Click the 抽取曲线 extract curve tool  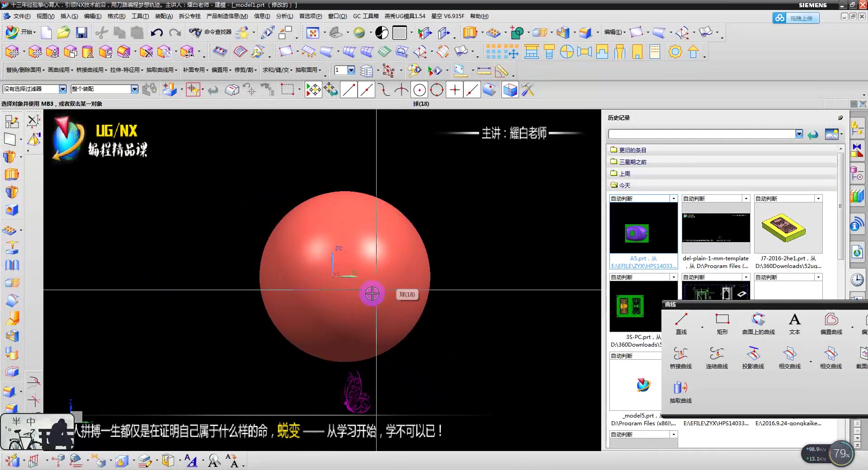(x=681, y=392)
